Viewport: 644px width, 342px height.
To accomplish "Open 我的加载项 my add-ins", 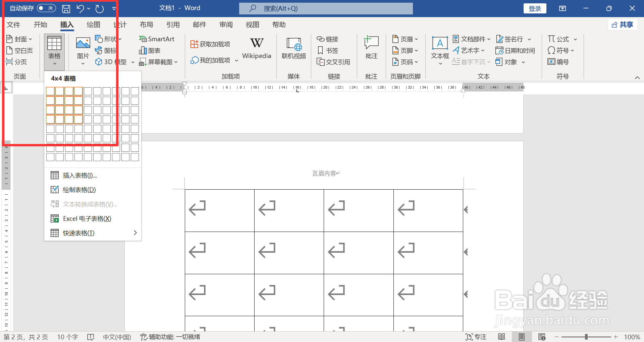I will [214, 60].
